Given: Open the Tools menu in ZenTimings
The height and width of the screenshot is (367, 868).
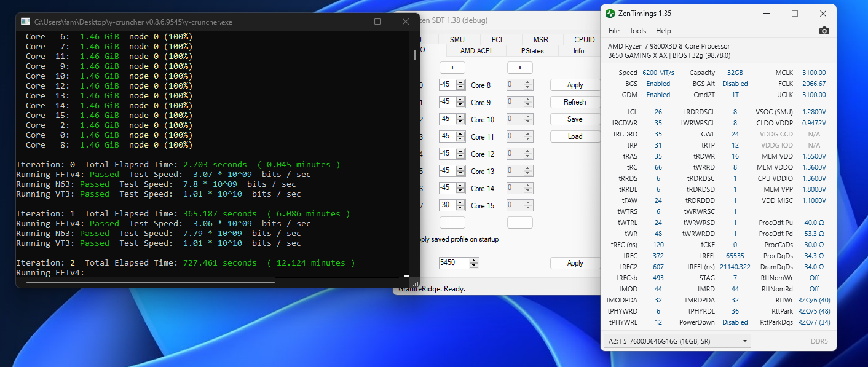Looking at the screenshot, I should (x=637, y=31).
